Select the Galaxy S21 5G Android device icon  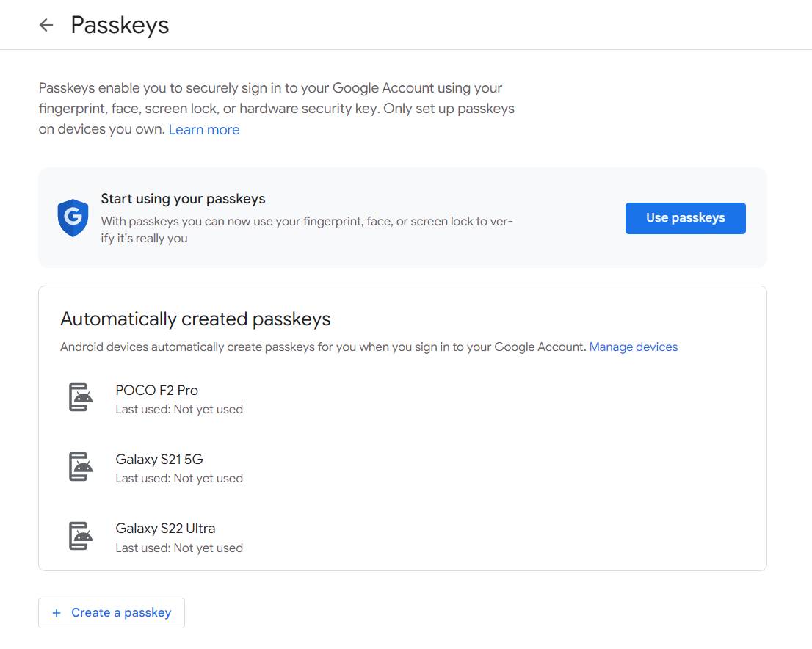80,467
